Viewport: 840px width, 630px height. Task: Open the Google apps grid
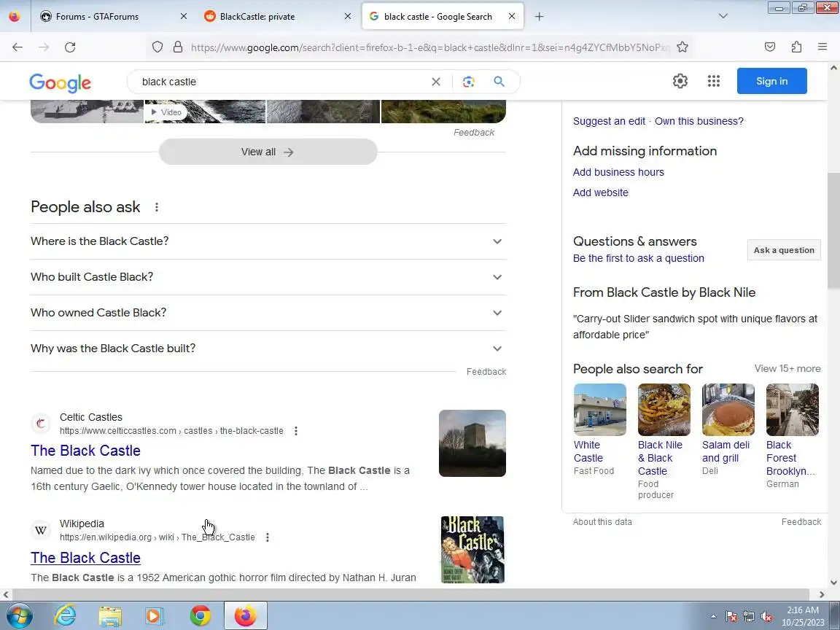click(x=714, y=81)
